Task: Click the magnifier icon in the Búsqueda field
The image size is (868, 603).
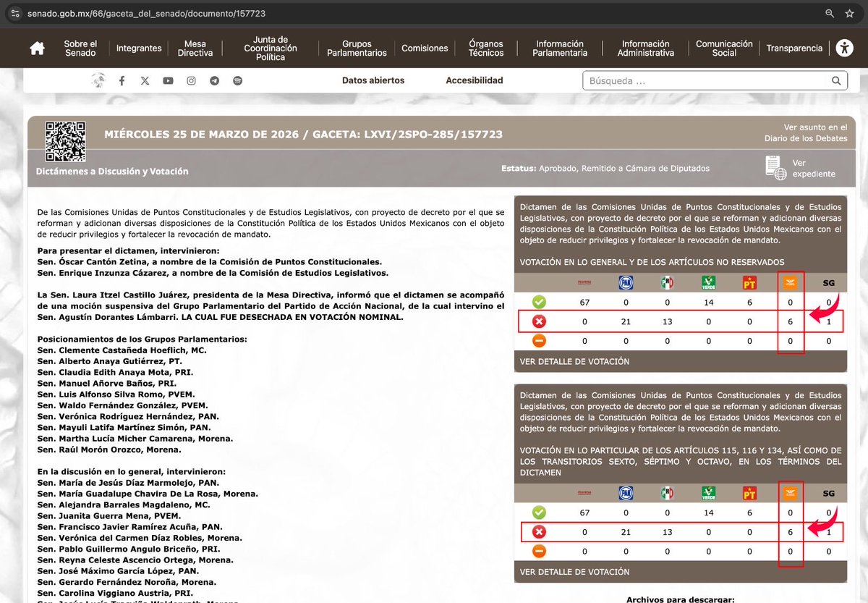Action: (x=836, y=81)
